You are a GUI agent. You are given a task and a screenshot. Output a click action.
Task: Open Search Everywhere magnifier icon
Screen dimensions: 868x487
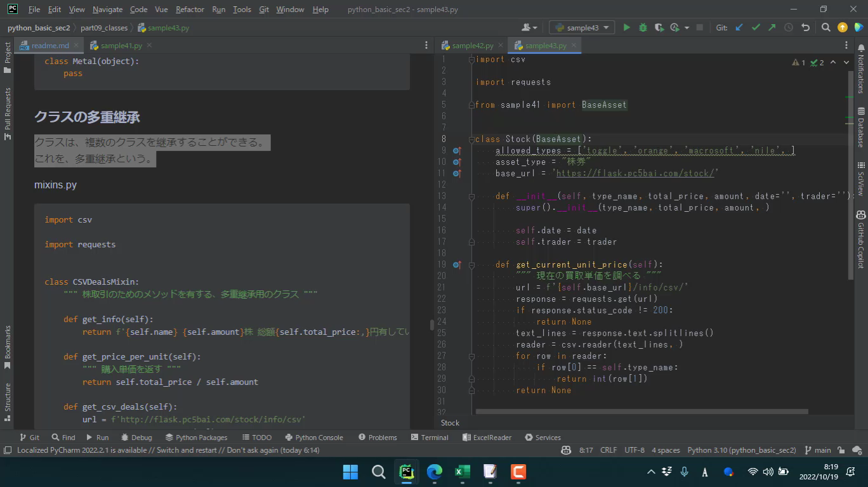point(825,27)
